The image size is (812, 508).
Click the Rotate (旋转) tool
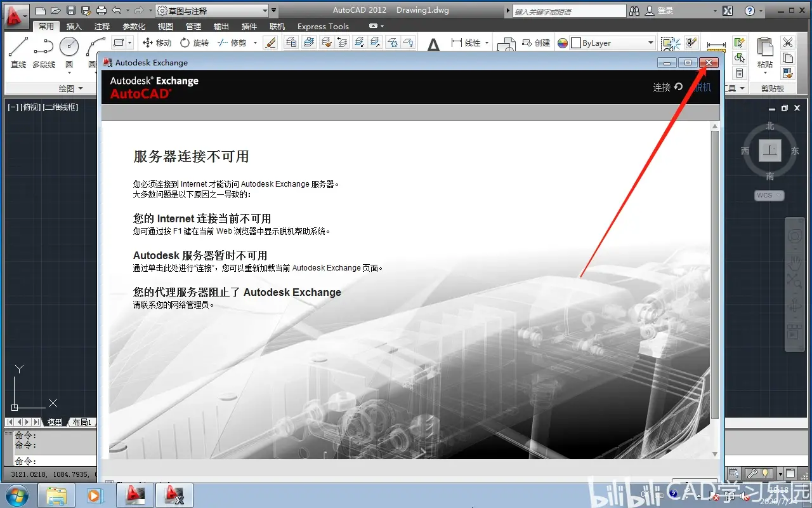pos(194,43)
